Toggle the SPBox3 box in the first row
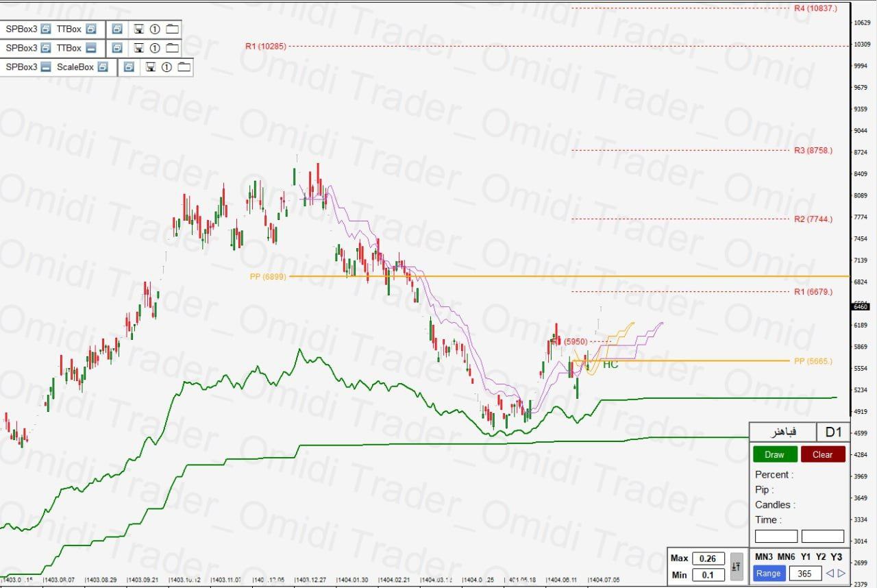877x588 pixels. [46, 29]
